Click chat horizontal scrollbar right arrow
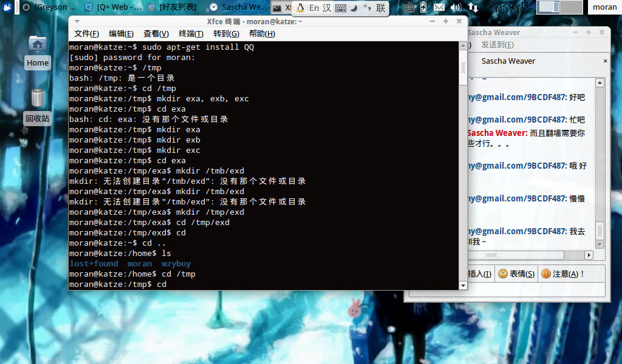The width and height of the screenshot is (622, 364). tap(589, 255)
